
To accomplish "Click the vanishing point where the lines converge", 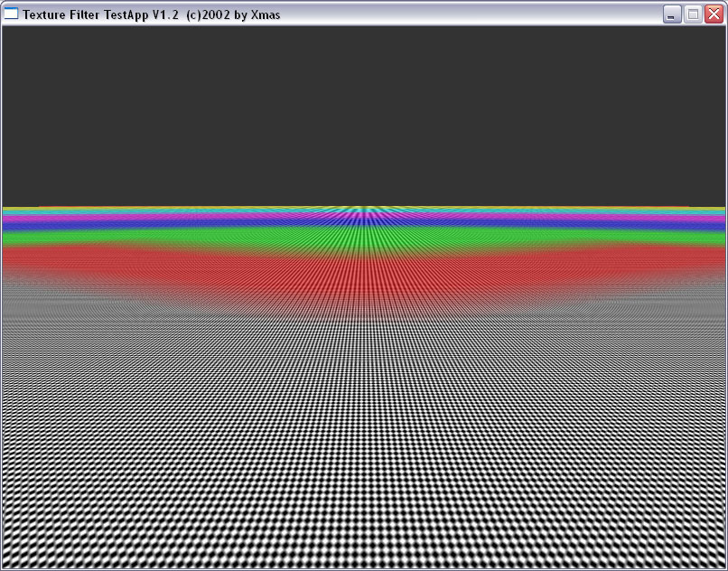I will [x=364, y=208].
